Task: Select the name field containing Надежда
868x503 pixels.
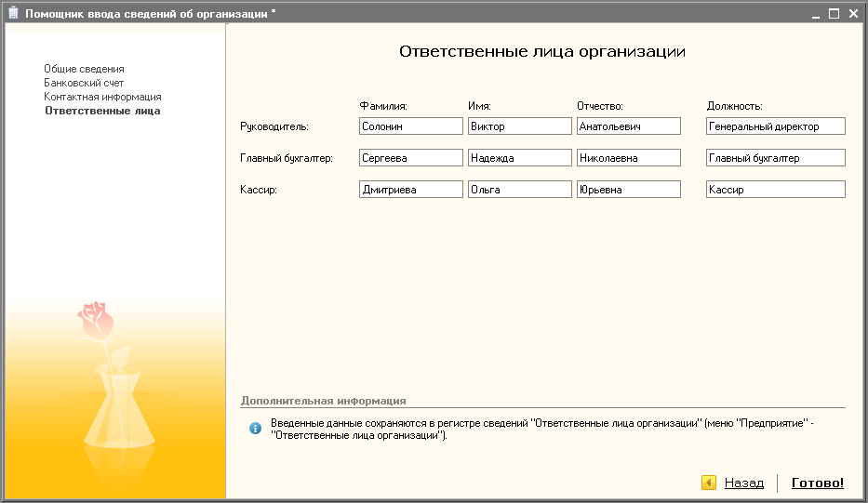Action: pos(519,158)
